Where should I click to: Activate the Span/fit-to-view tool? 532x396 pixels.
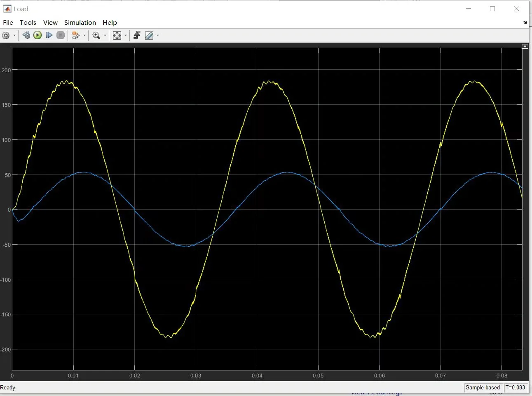pos(117,35)
